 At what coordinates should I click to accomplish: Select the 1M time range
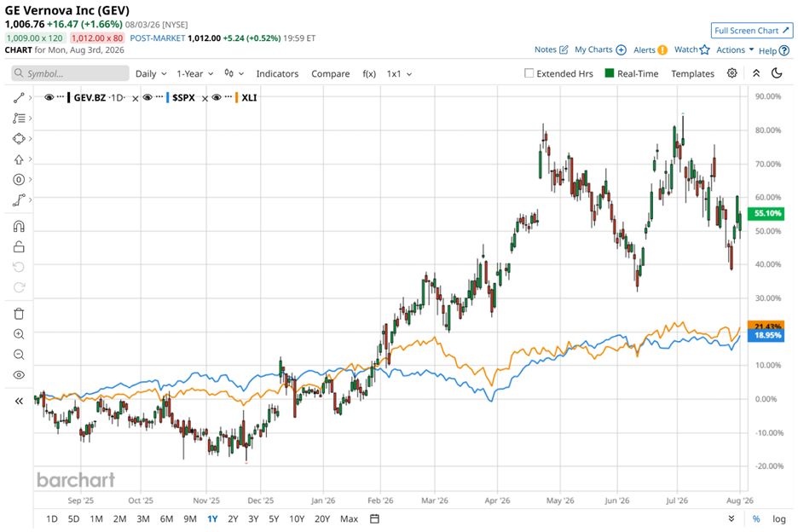(96, 518)
